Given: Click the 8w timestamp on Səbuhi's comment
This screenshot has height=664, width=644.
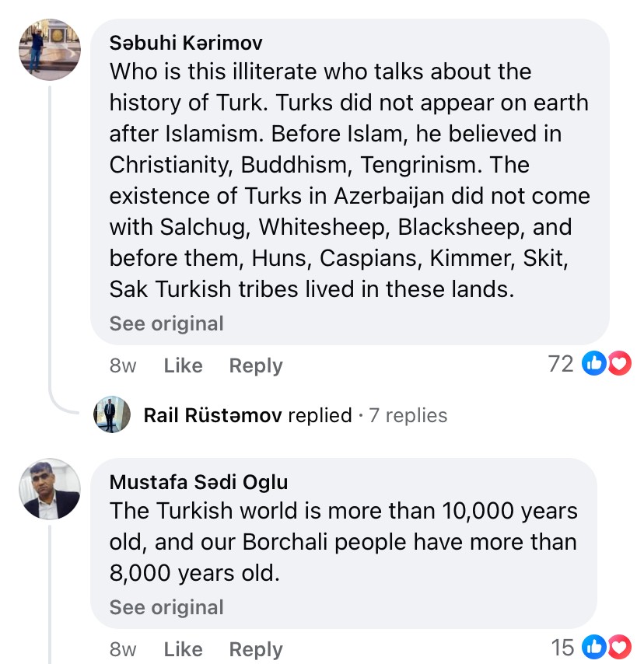Looking at the screenshot, I should 123,365.
